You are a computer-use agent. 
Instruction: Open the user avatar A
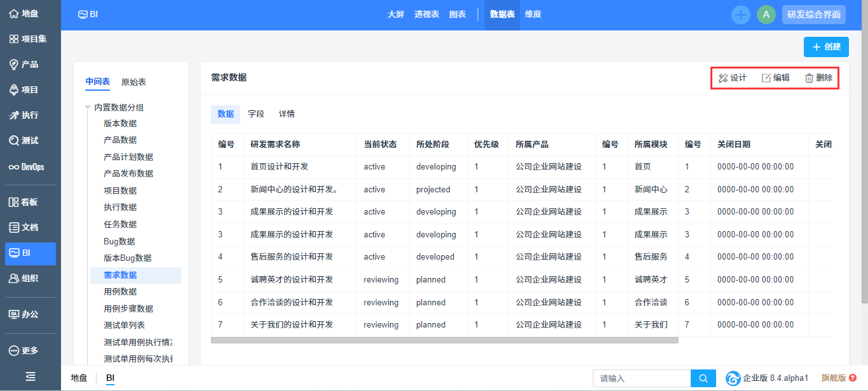tap(766, 15)
